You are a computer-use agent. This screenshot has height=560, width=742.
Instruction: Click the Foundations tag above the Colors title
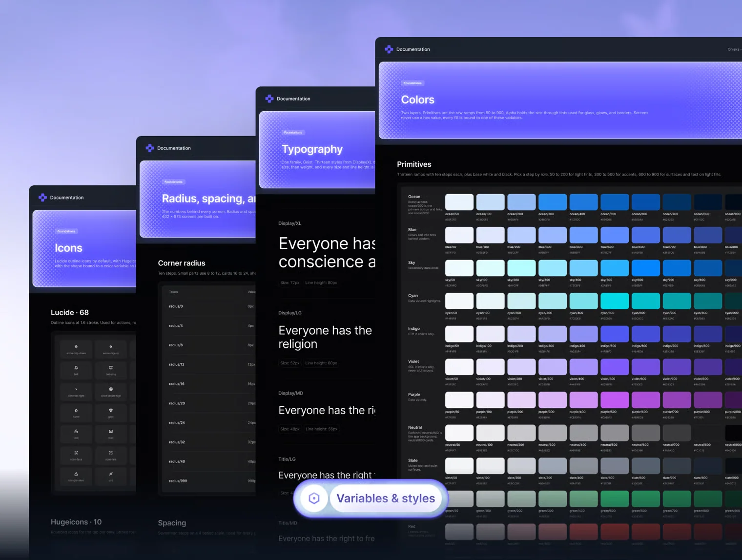(x=412, y=83)
